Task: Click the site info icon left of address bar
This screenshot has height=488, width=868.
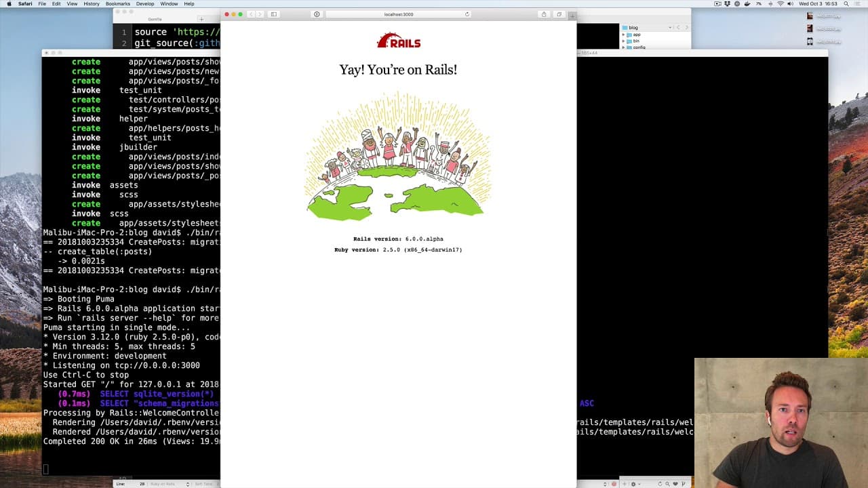Action: click(317, 14)
